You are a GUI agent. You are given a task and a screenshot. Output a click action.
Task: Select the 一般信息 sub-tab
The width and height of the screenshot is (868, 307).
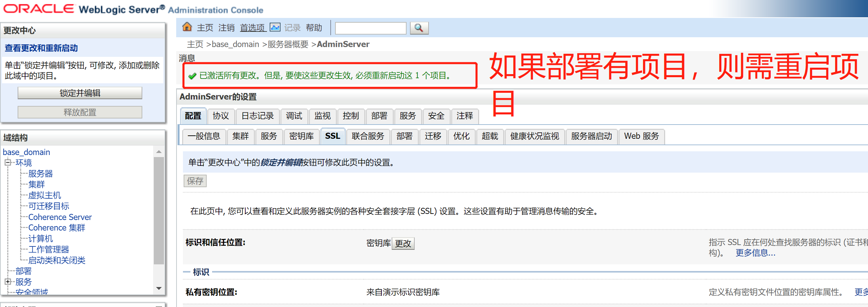coord(204,136)
